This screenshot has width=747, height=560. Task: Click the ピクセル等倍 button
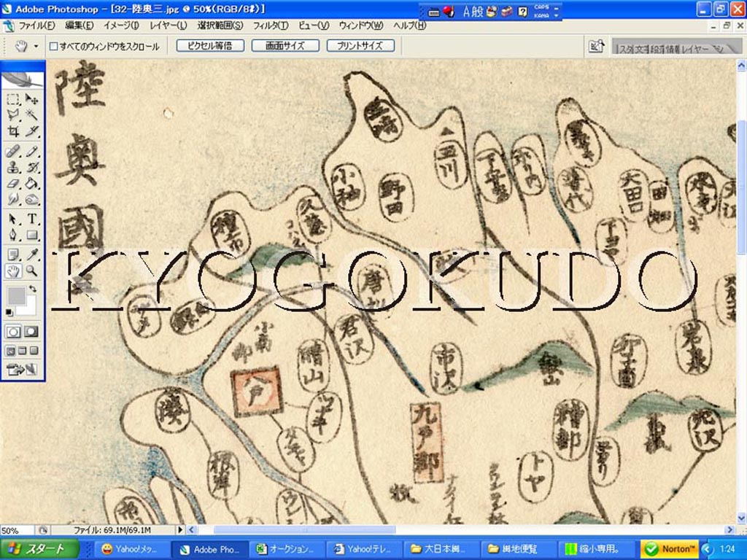coord(210,46)
